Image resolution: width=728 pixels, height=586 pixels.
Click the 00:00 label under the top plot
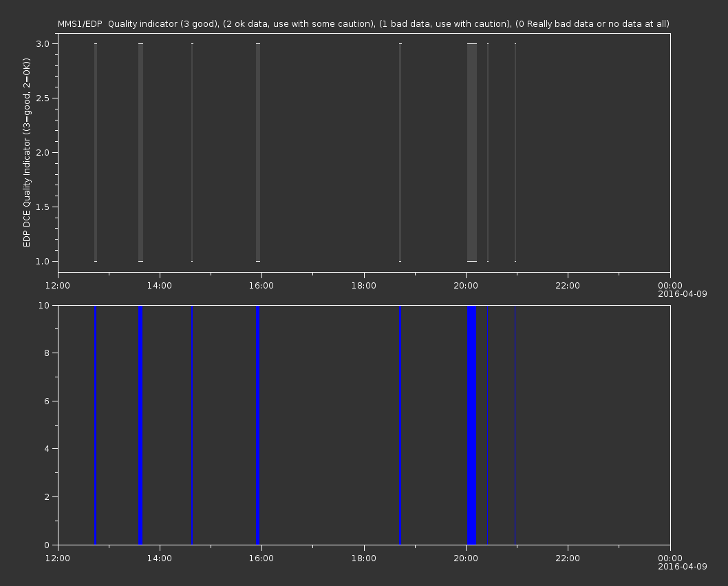[670, 285]
